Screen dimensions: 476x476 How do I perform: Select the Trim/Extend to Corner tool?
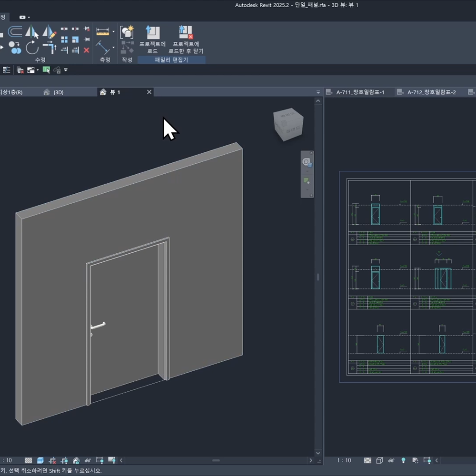49,48
